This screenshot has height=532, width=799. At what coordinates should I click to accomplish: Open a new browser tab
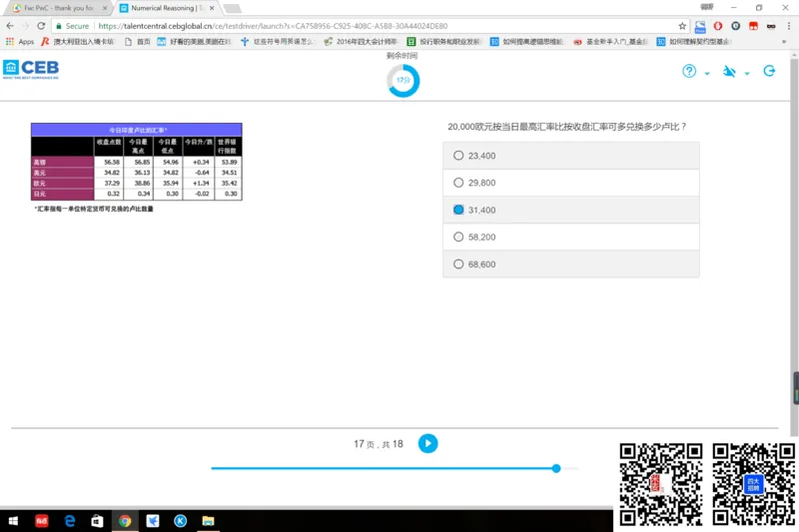pyautogui.click(x=232, y=8)
